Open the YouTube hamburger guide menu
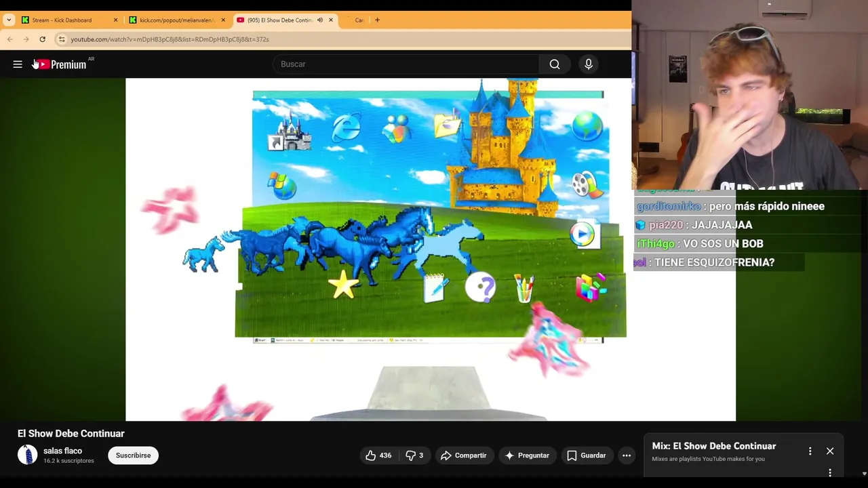This screenshot has width=868, height=488. [x=18, y=64]
